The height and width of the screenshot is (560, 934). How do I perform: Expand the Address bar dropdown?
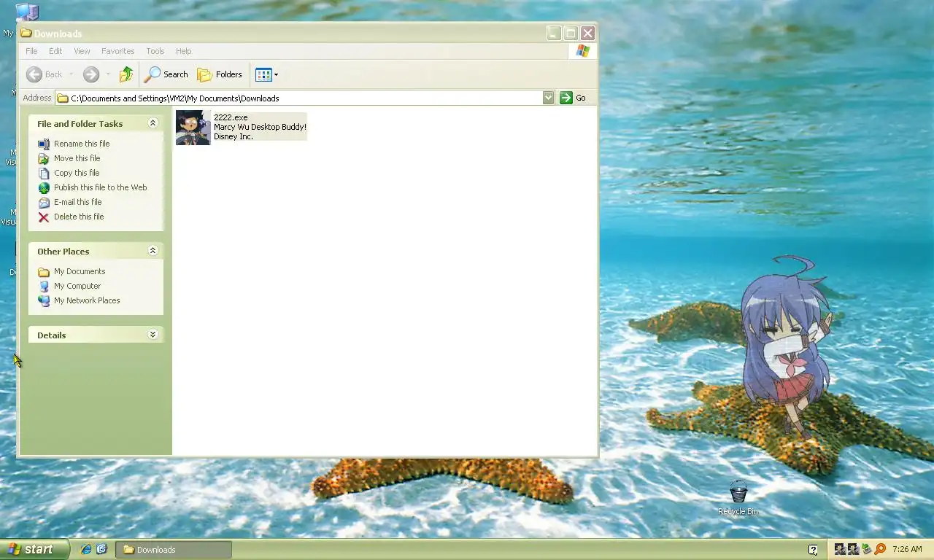pyautogui.click(x=548, y=98)
